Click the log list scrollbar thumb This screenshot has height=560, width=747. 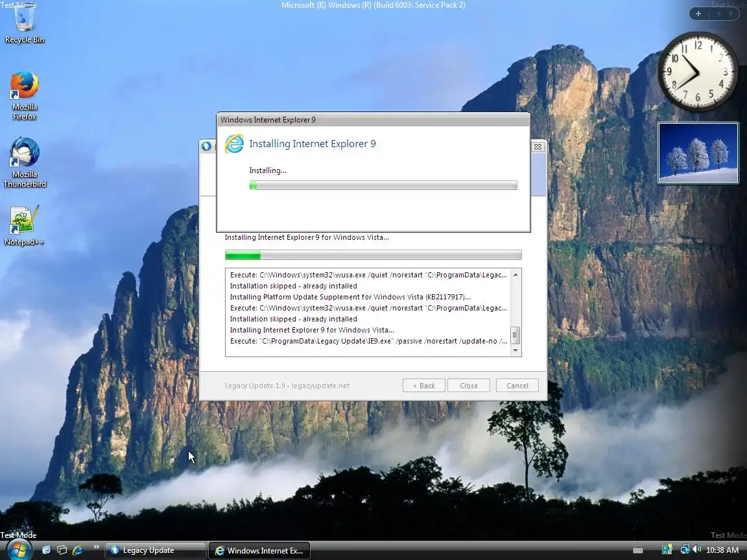click(x=515, y=335)
